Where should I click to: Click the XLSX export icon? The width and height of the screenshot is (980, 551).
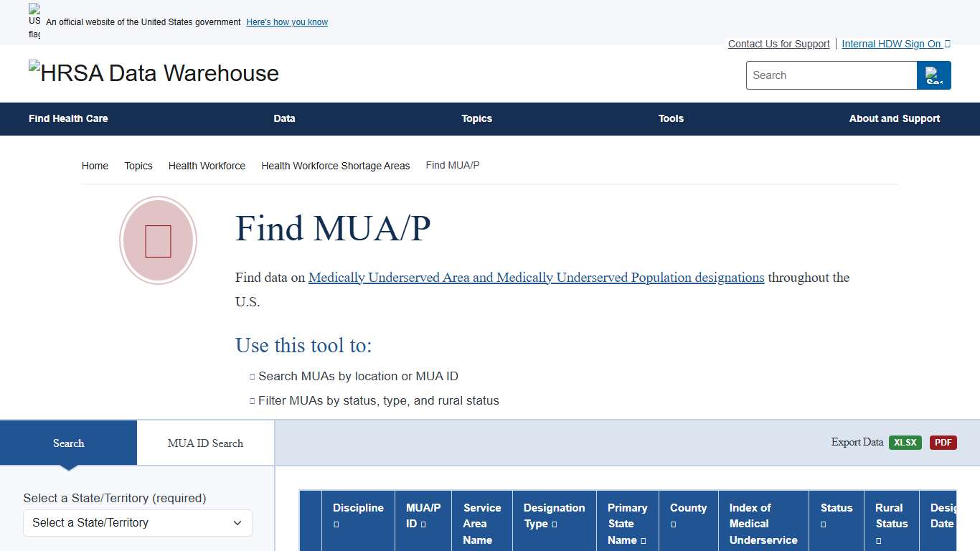(x=905, y=443)
